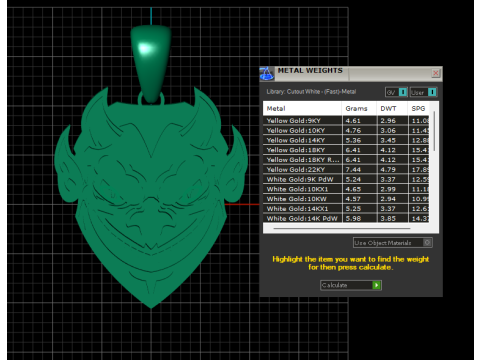This screenshot has height=360, width=480.
Task: Select the White Gold:10KW row
Action: (346, 199)
